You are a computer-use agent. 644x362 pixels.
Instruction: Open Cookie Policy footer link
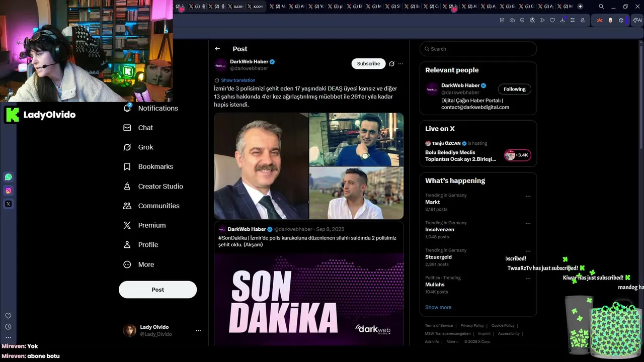503,325
